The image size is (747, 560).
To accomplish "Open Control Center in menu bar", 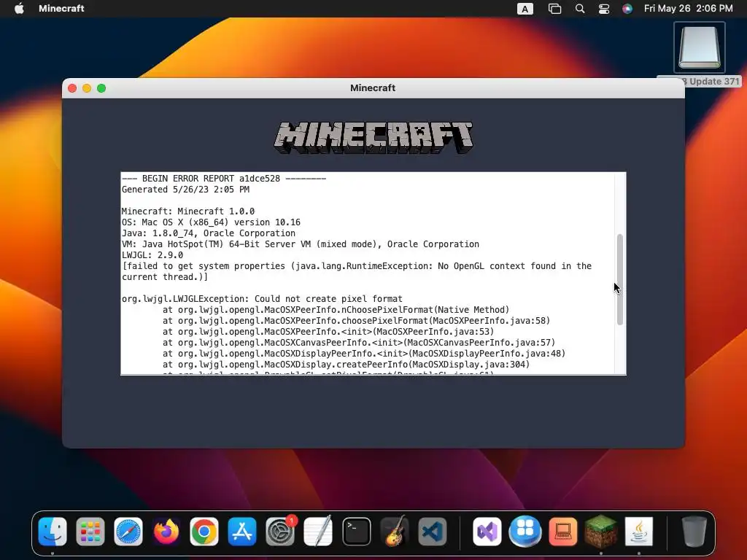I will pyautogui.click(x=603, y=9).
